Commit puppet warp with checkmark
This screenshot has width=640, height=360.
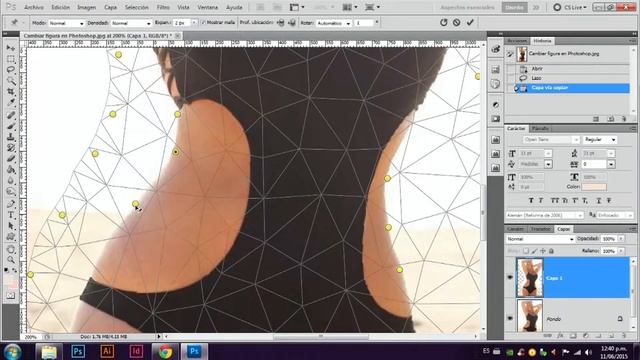(x=470, y=22)
